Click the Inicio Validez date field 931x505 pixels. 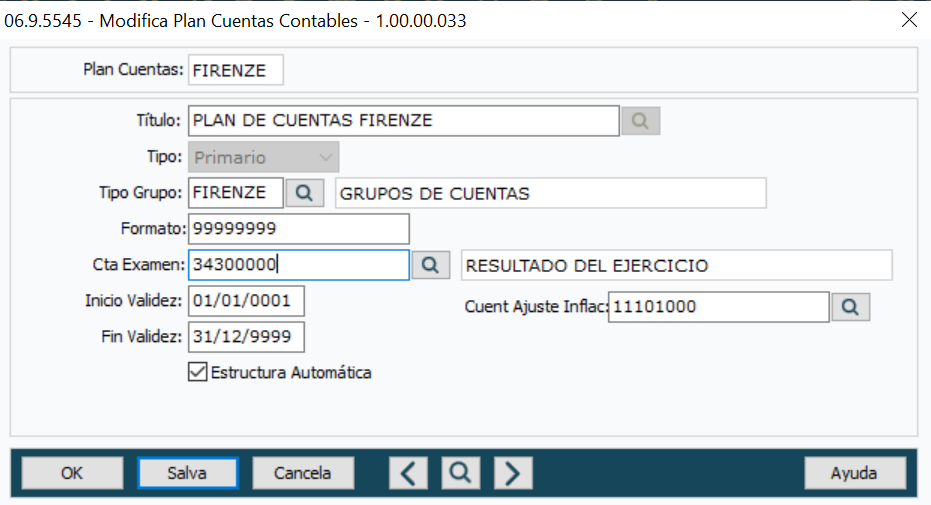pos(246,301)
